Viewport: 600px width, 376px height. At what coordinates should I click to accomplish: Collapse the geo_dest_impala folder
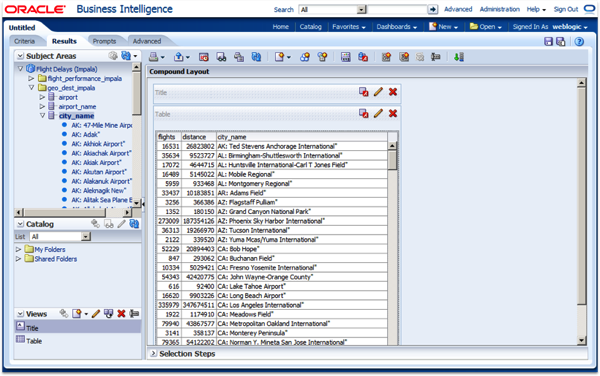click(31, 88)
